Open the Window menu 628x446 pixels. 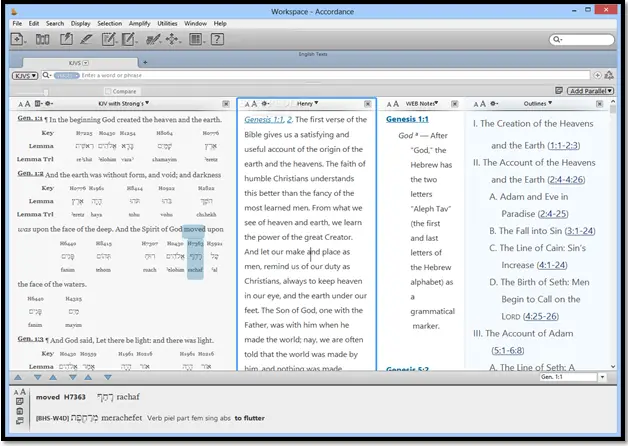(x=195, y=24)
